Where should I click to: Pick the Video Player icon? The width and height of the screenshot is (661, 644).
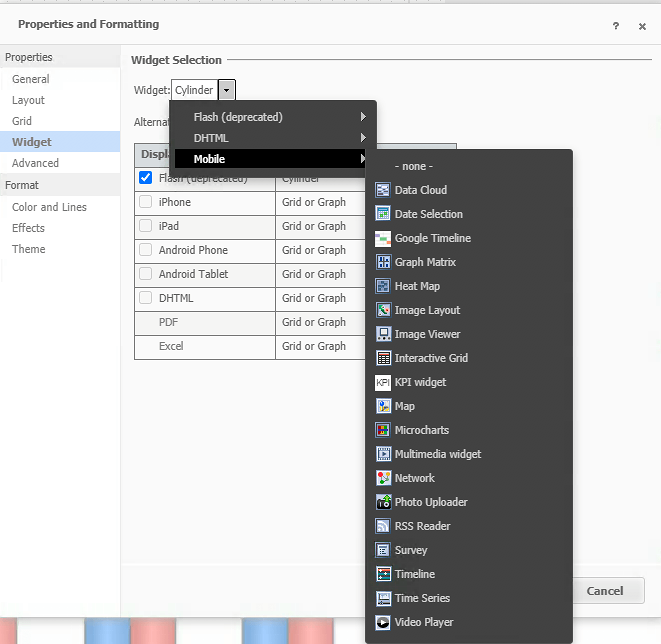(383, 622)
